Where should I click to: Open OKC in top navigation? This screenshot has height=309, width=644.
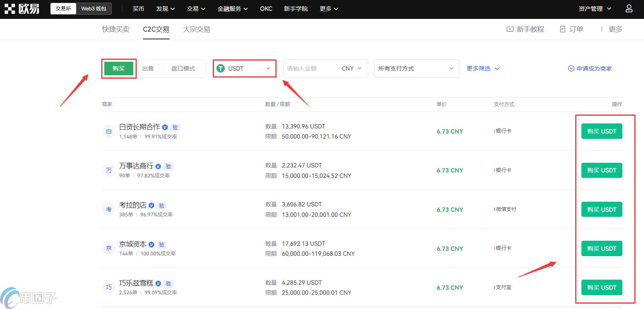pos(266,8)
